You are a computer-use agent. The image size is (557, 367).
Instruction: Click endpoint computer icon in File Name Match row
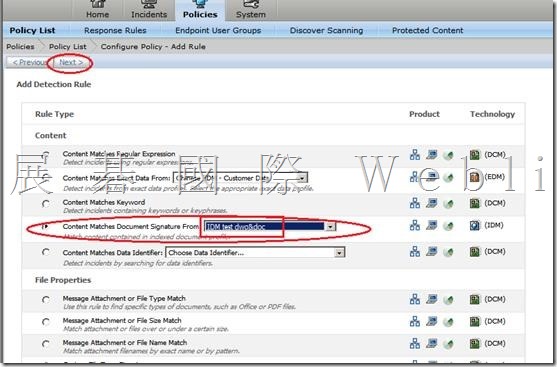tap(432, 343)
